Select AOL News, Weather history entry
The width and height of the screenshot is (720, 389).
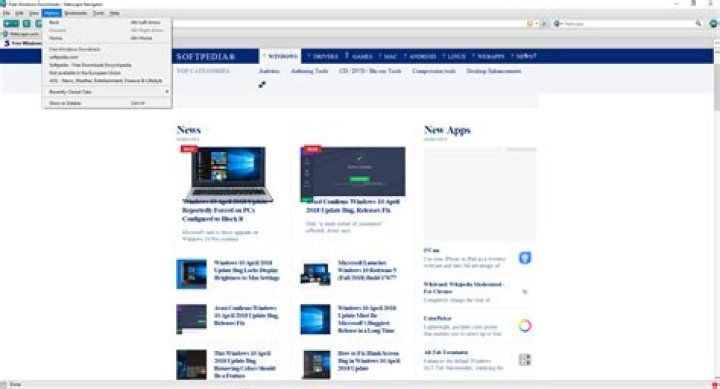pos(107,81)
